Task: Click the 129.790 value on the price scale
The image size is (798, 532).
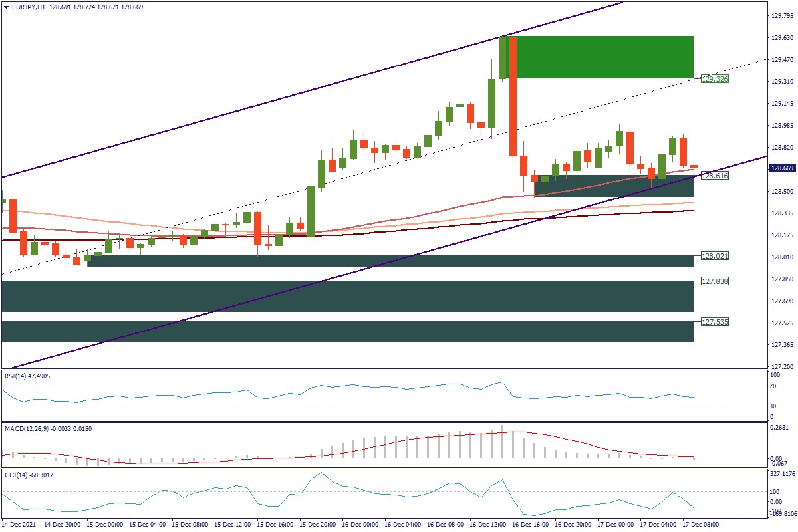Action: [779, 16]
